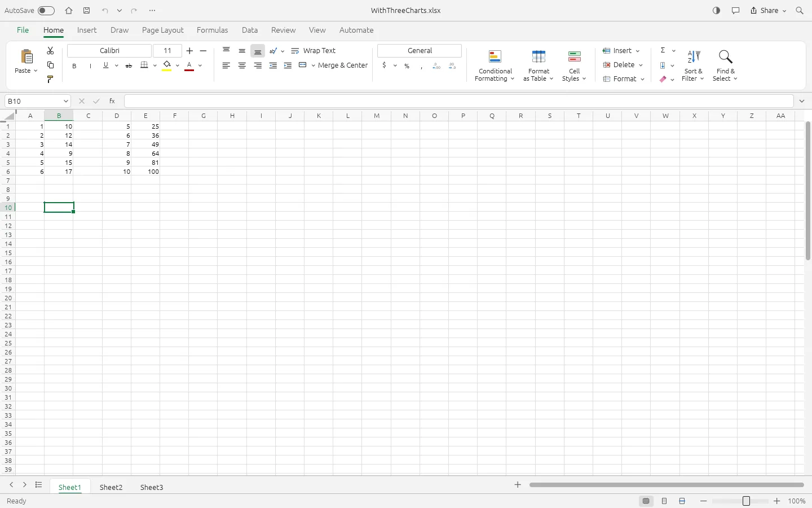
Task: Open Format as Table gallery
Action: (x=539, y=65)
